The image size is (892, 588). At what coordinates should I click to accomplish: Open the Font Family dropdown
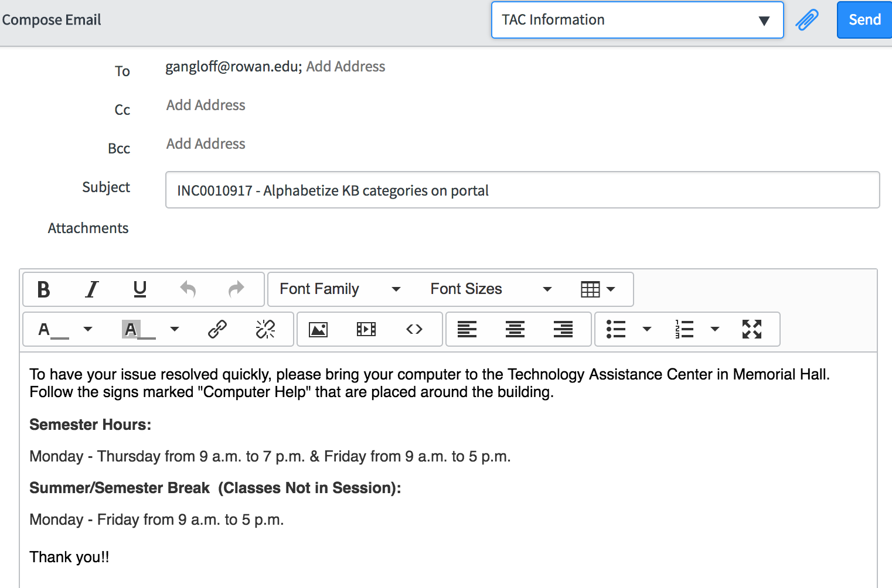(x=340, y=289)
